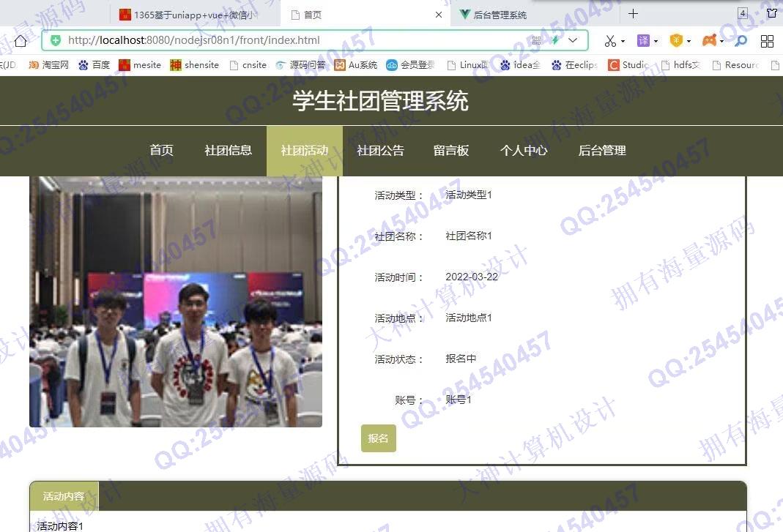Expand the yellow shield dropdown arrow

point(689,41)
